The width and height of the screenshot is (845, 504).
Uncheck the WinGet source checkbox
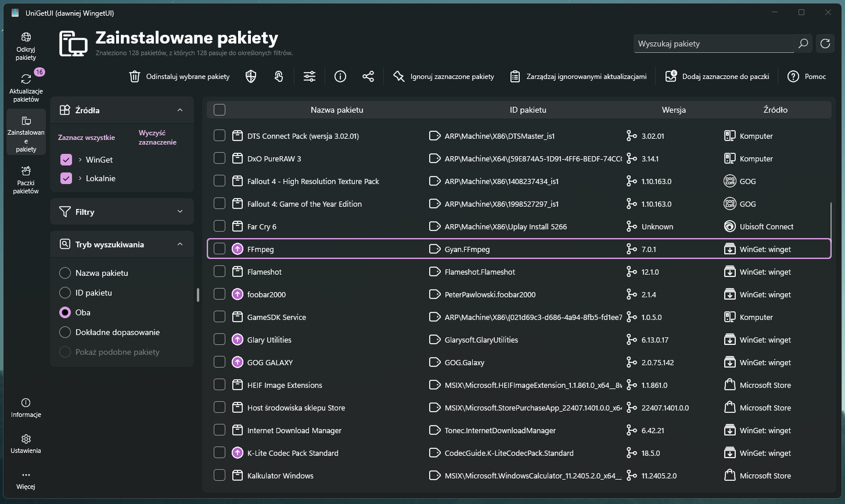66,160
